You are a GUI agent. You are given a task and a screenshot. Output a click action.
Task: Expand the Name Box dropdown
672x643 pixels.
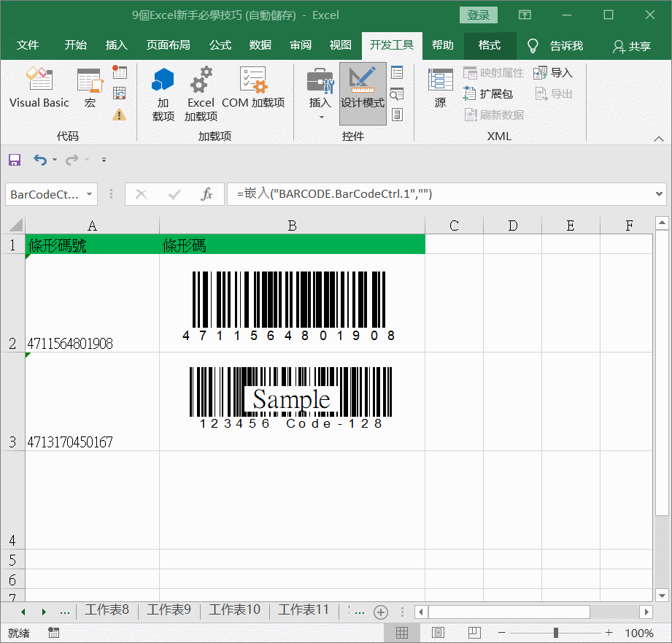click(90, 194)
